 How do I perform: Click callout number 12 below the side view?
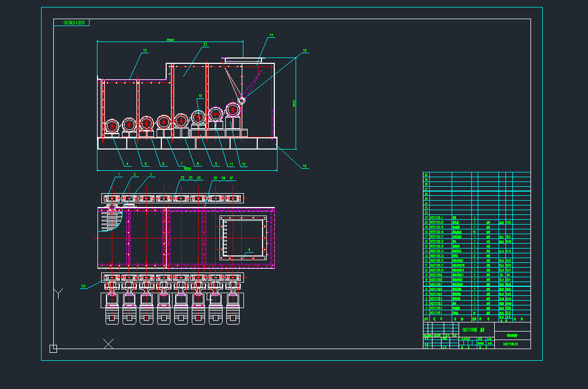(x=244, y=164)
